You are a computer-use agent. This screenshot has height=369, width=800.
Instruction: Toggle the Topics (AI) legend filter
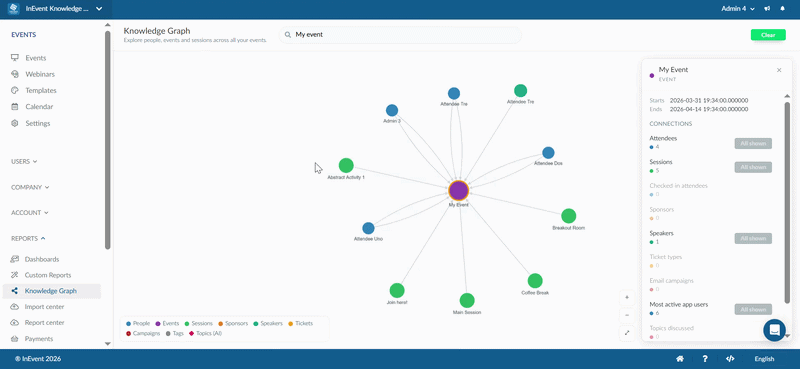[206, 333]
